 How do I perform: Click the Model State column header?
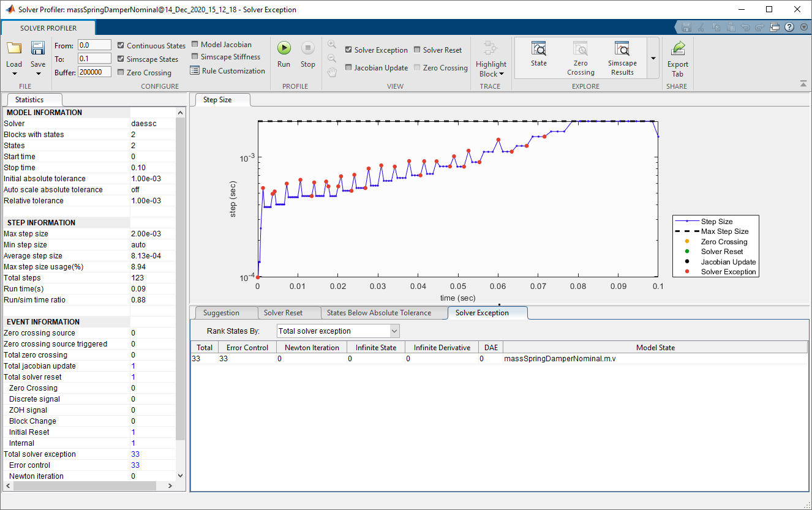click(655, 348)
